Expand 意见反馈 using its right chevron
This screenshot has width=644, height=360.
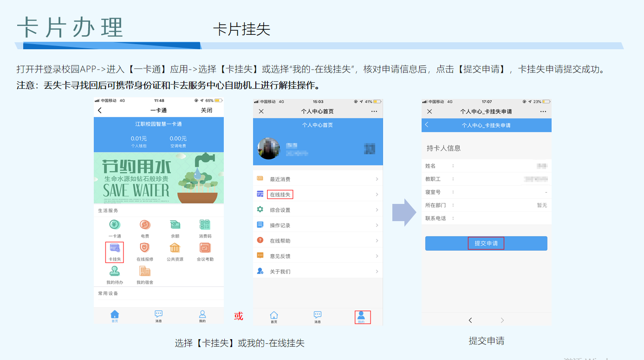click(377, 256)
